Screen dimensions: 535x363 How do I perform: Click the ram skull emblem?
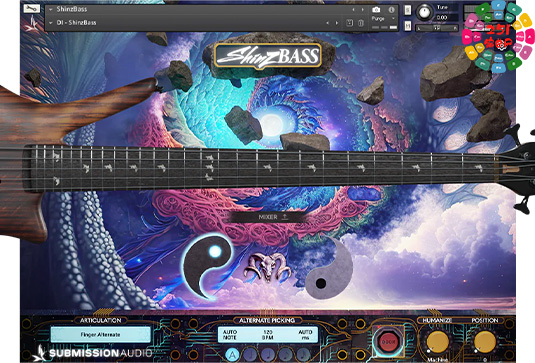click(x=267, y=267)
